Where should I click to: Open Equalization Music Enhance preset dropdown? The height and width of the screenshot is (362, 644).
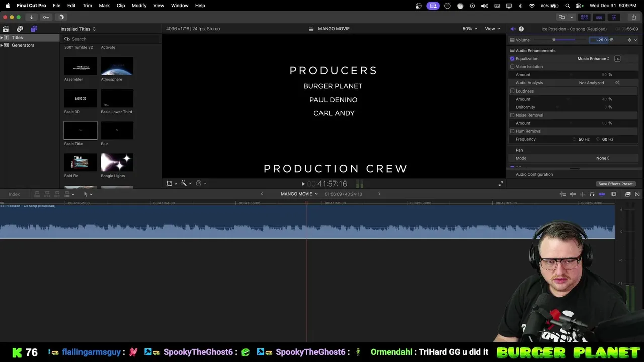594,59
